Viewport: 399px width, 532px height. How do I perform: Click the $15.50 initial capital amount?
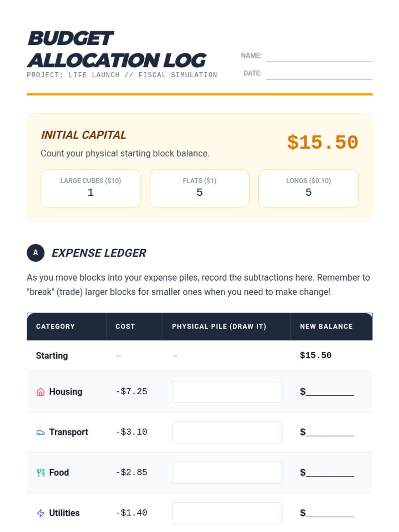pyautogui.click(x=323, y=142)
